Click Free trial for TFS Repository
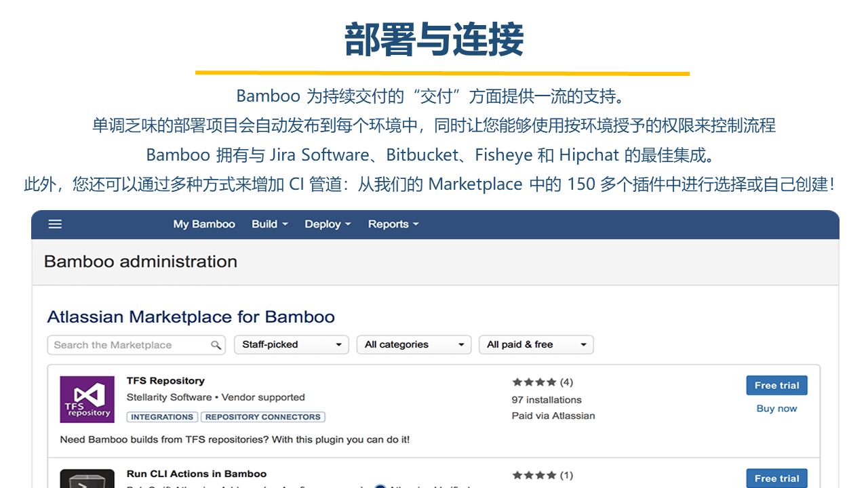The width and height of the screenshot is (868, 488). [x=776, y=385]
